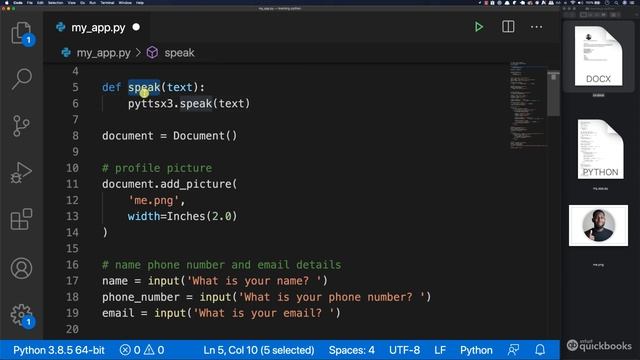Click line number 5 in gutter
The width and height of the screenshot is (640, 360).
point(76,87)
